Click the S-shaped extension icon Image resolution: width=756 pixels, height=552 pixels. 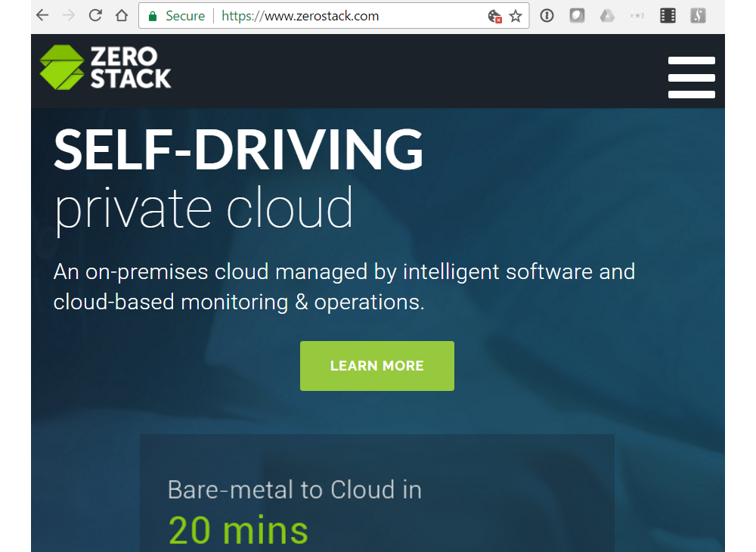tap(698, 16)
